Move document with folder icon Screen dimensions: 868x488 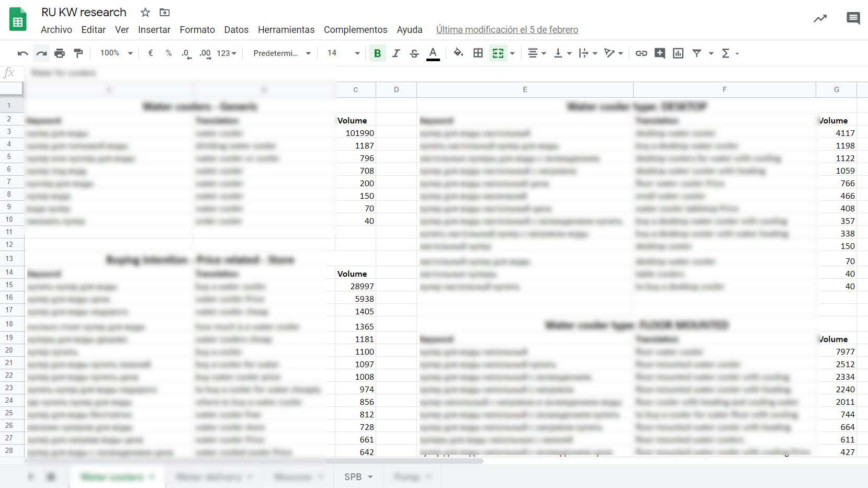click(165, 12)
